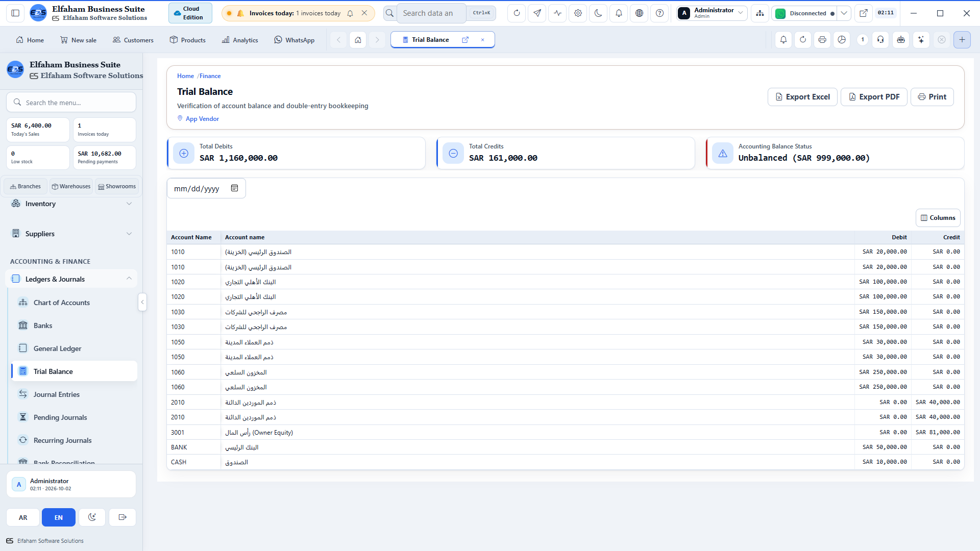Open Chart of Accounts in sidebar
Viewport: 980px width, 551px height.
click(x=74, y=303)
